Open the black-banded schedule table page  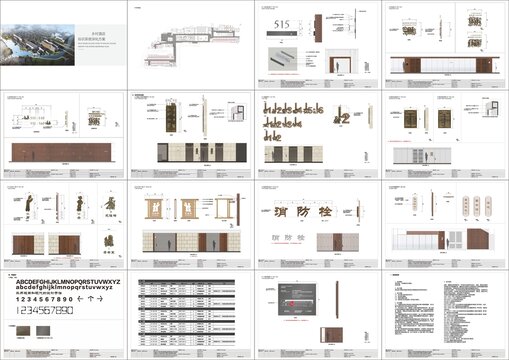pyautogui.click(x=187, y=313)
